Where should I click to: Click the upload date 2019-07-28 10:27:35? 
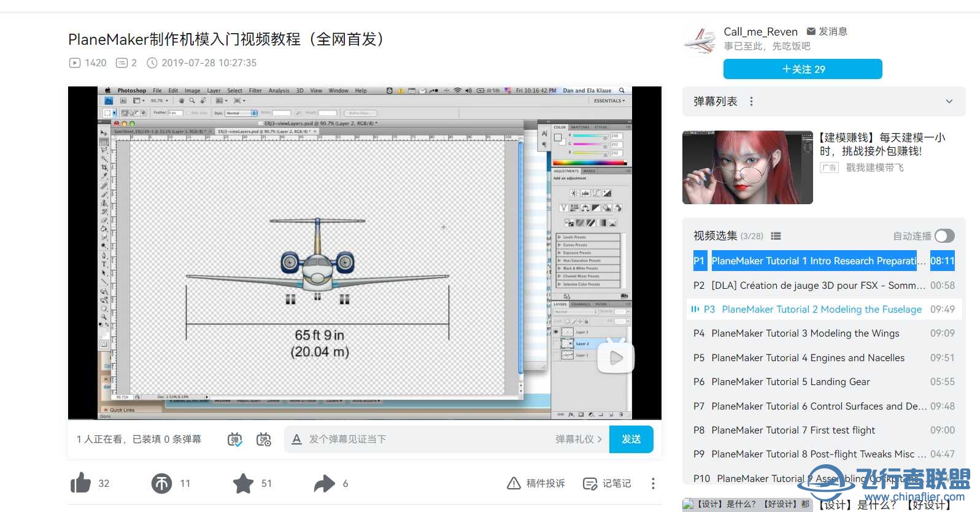click(209, 63)
